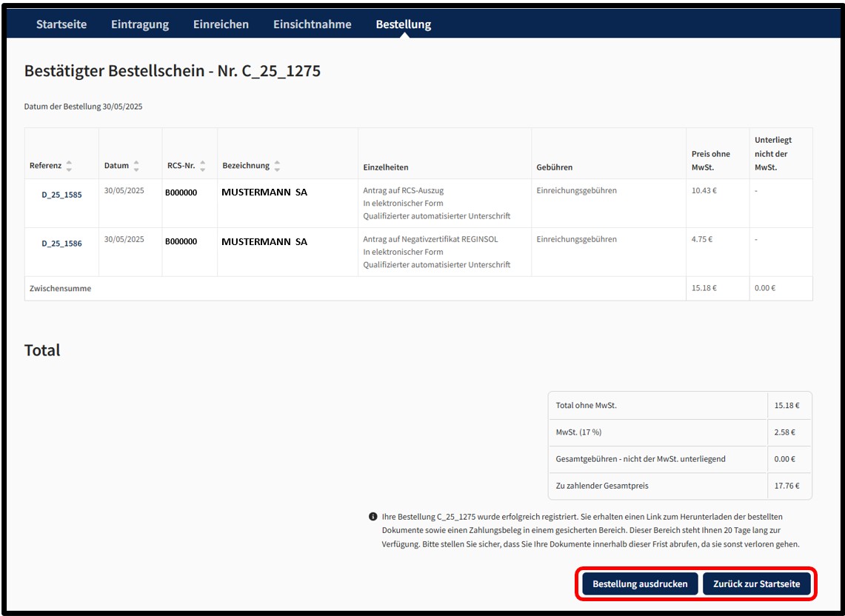Click Zurück zur Startseite button
The image size is (845, 616).
(757, 583)
